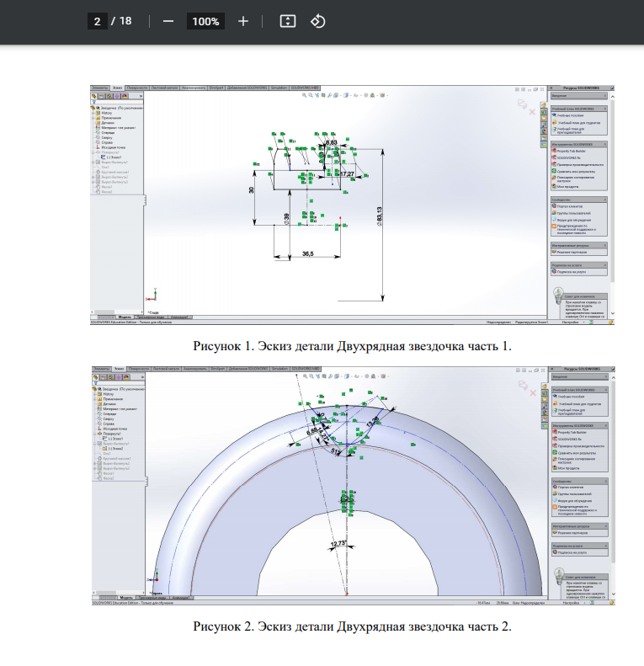
Task: Click the 36,5 dimension in Figure 1 sketch
Action: 307,253
